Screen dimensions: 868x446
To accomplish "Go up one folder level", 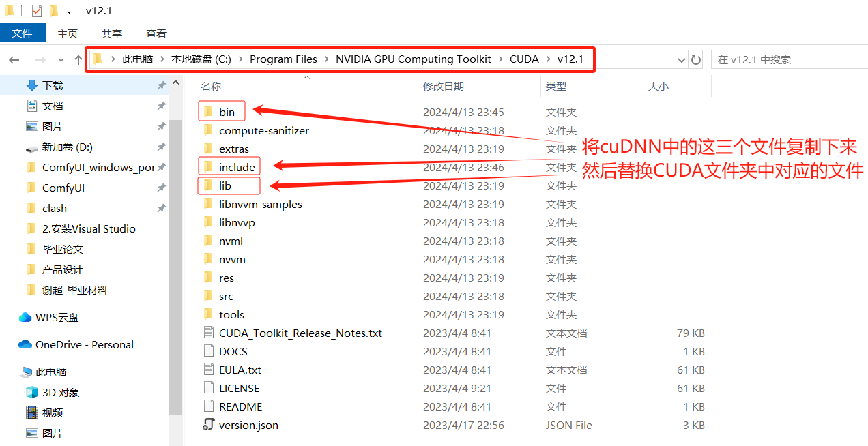I will (x=77, y=60).
